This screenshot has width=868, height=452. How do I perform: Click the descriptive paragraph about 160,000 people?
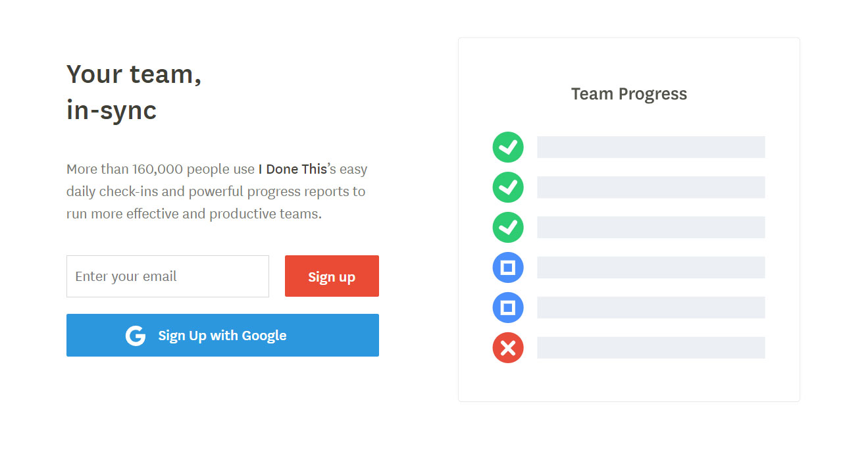click(x=217, y=191)
